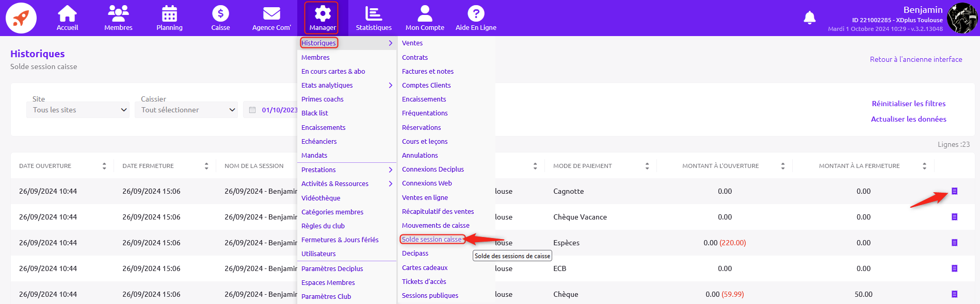
Task: Open the Membres section icon
Action: coord(118,14)
